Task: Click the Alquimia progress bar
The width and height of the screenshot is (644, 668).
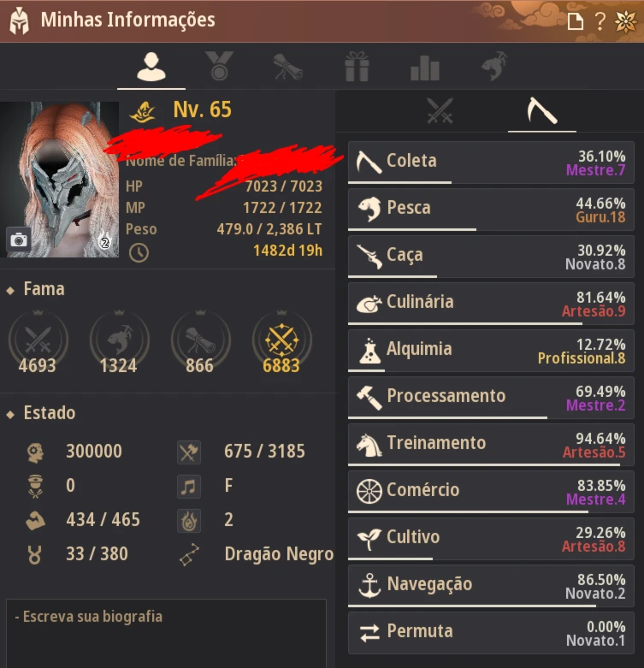Action: 491,370
